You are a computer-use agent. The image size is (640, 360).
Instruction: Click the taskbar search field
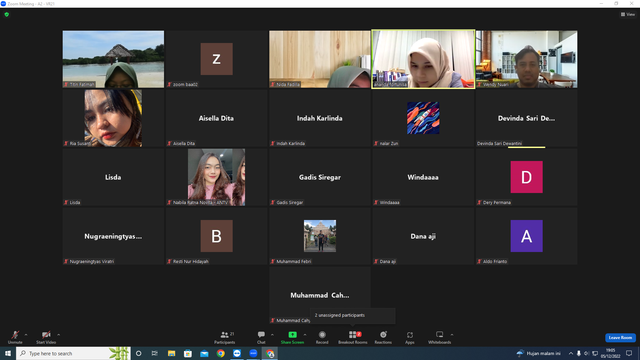click(73, 353)
